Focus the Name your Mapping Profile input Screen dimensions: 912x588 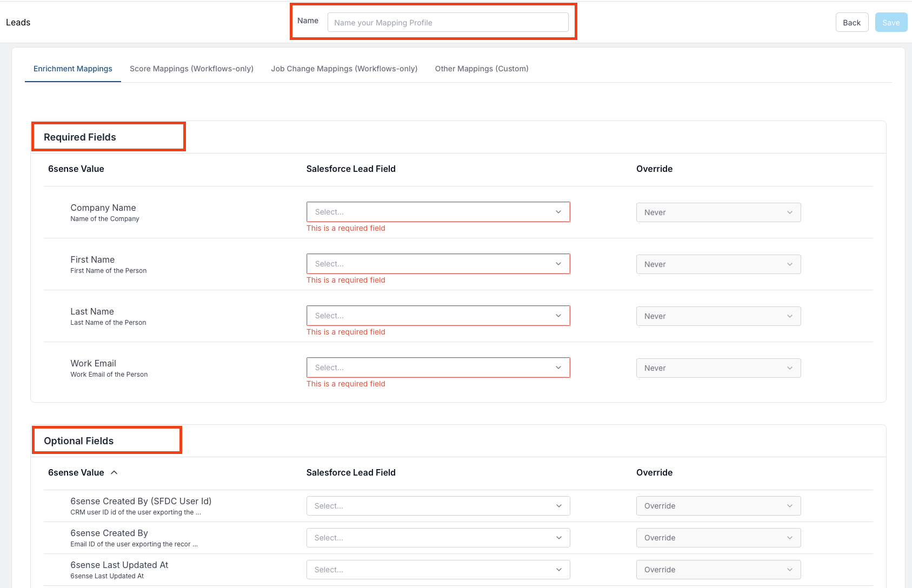[x=448, y=23]
